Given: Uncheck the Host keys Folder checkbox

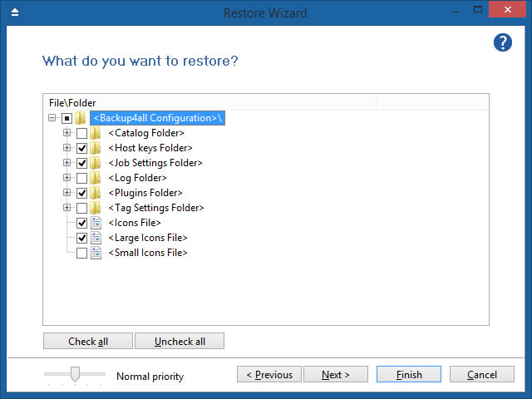Looking at the screenshot, I should (x=81, y=148).
